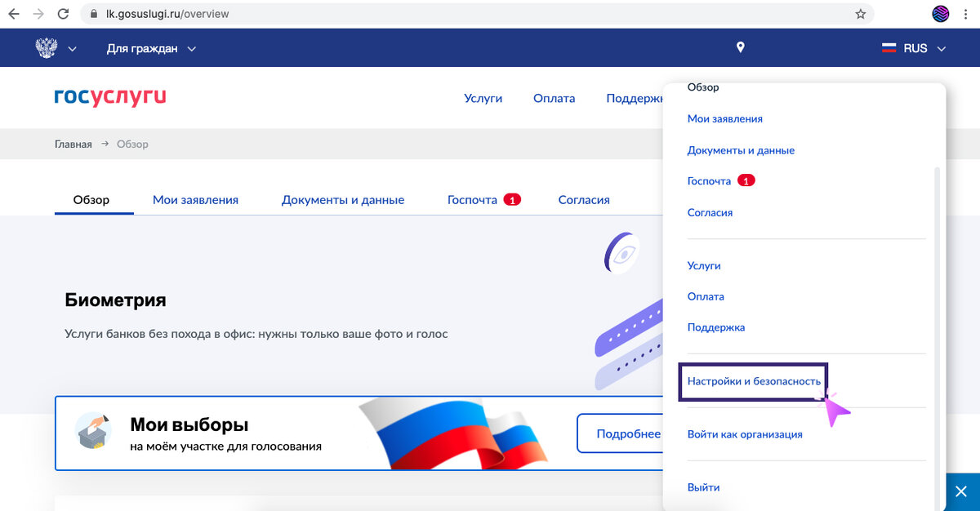The width and height of the screenshot is (980, 511).
Task: Click the biometrics eye illustration
Action: pos(621,251)
